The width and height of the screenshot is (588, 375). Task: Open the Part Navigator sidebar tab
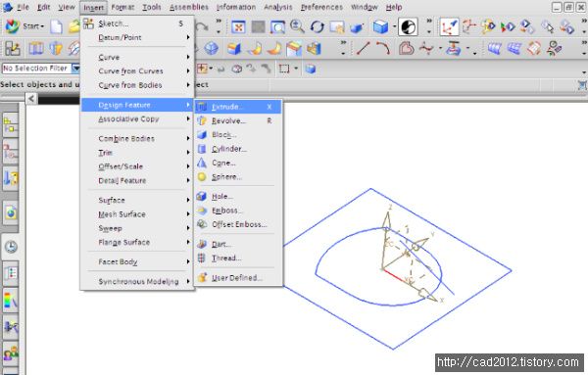click(10, 178)
